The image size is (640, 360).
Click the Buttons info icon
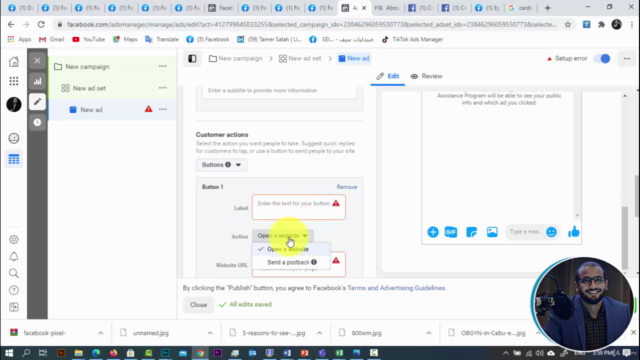click(x=228, y=164)
